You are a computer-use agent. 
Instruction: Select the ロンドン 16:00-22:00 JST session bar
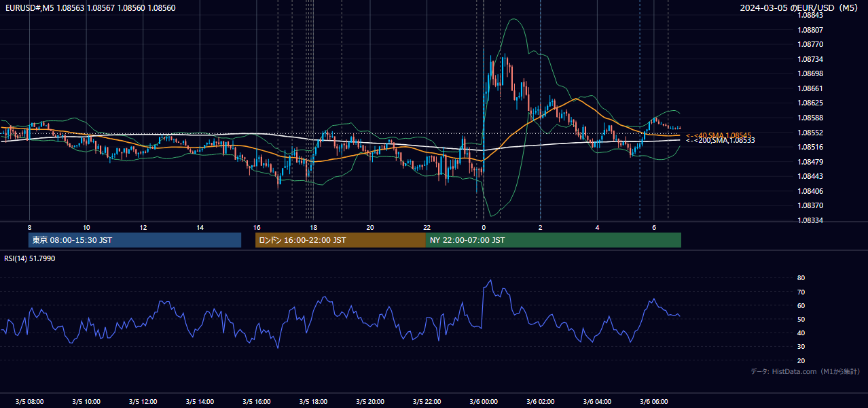tap(340, 240)
